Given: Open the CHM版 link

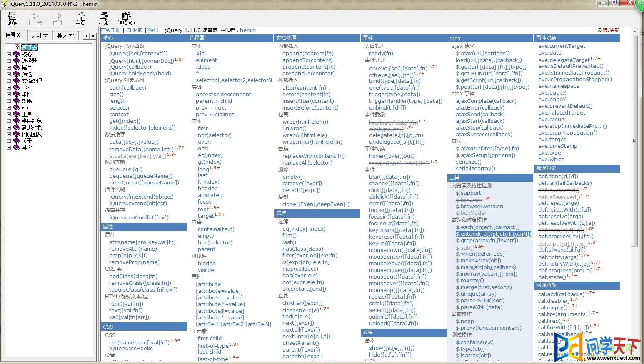Looking at the screenshot, I should (135, 30).
